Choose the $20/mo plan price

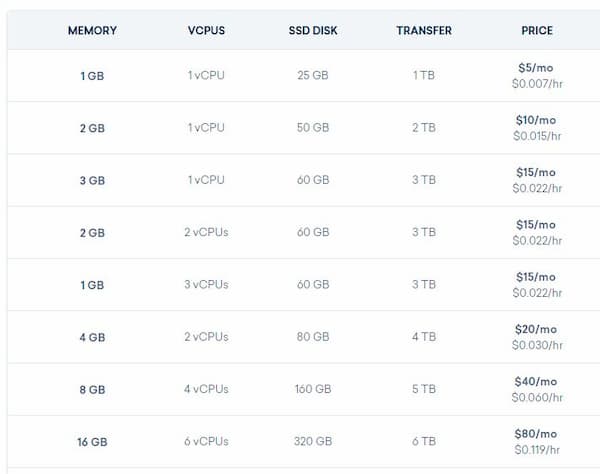(536, 329)
